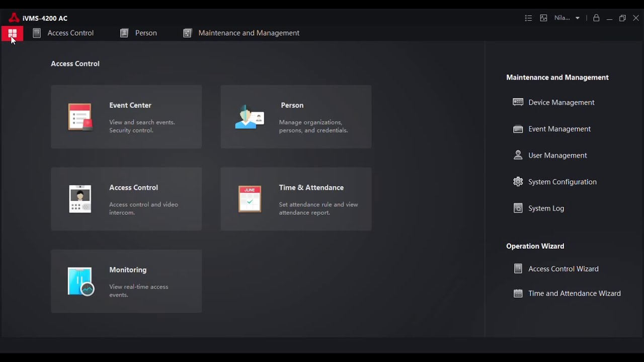This screenshot has height=362, width=644.
Task: Click the Event Center alarm list icon
Action: 80,117
